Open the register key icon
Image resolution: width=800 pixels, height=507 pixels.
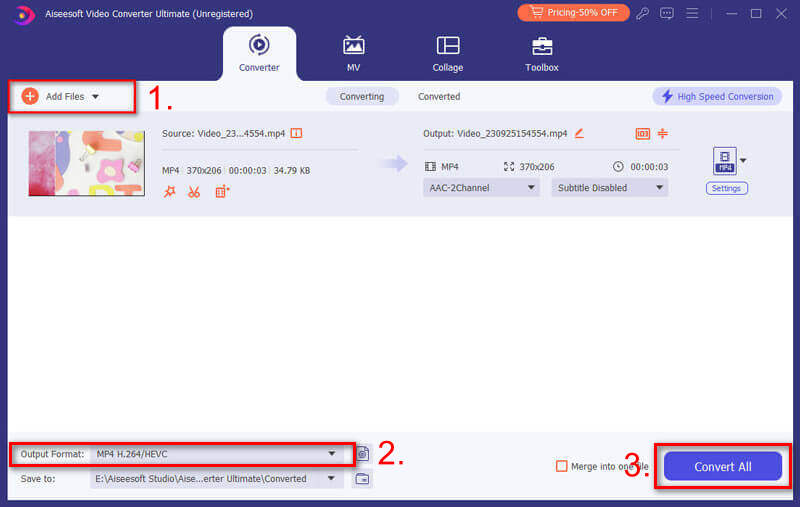642,14
